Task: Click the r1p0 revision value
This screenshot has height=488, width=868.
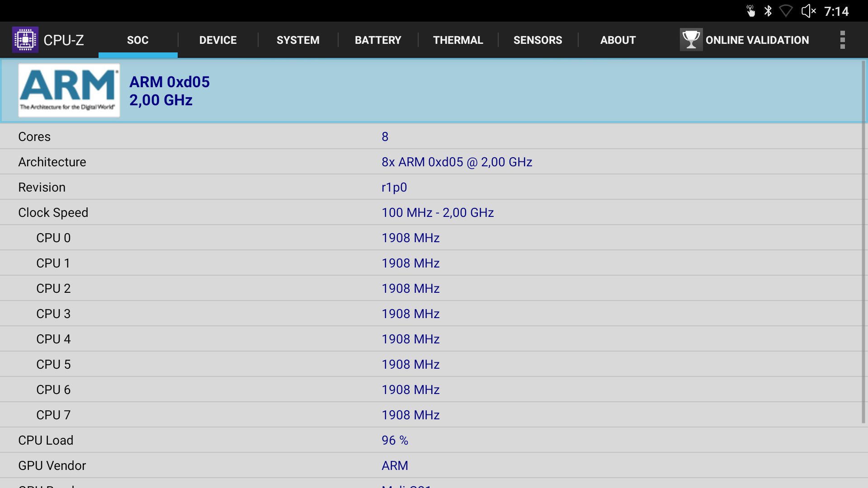Action: point(394,188)
